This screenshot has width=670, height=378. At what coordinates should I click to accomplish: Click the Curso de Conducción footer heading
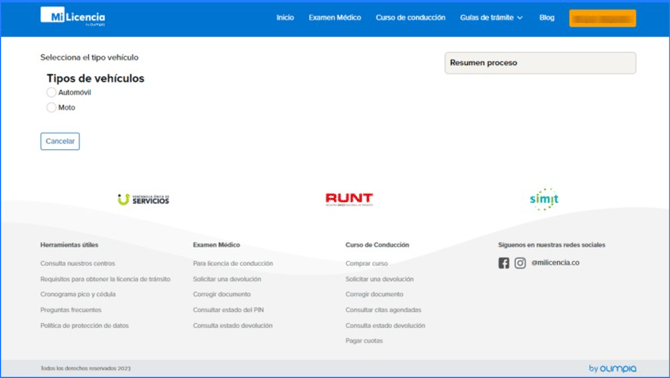[x=377, y=245]
